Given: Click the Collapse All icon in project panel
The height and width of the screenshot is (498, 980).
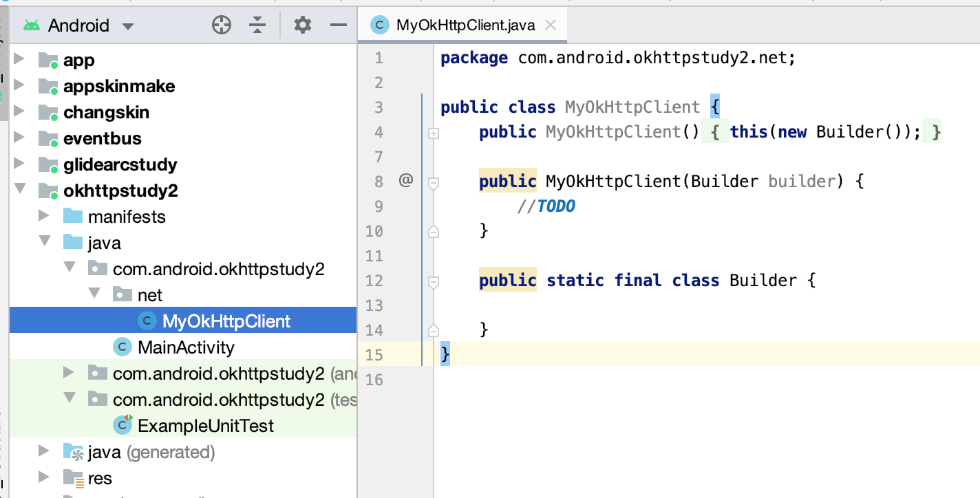Looking at the screenshot, I should pyautogui.click(x=257, y=25).
